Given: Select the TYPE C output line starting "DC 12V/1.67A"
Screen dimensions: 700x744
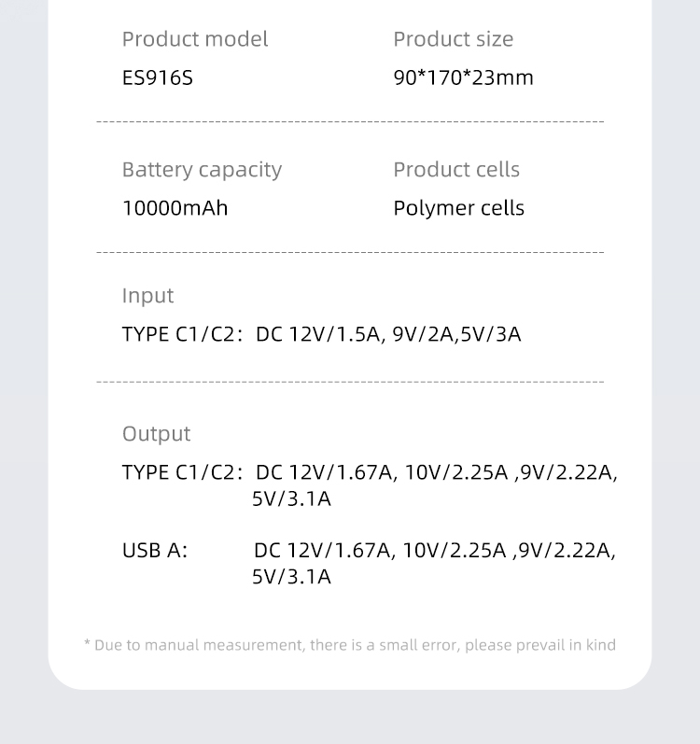Looking at the screenshot, I should 436,472.
